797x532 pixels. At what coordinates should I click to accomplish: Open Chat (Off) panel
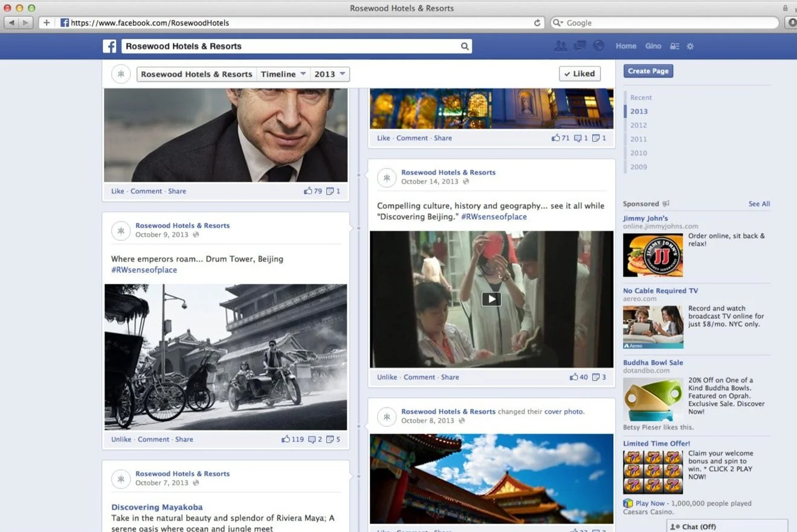[x=727, y=527]
